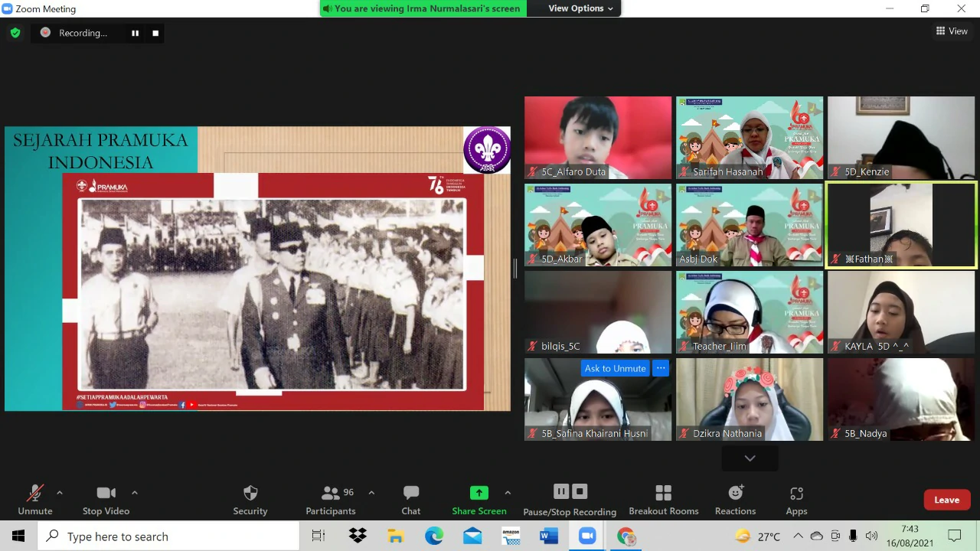This screenshot has height=551, width=980.
Task: Pause the meeting recording
Action: click(561, 493)
